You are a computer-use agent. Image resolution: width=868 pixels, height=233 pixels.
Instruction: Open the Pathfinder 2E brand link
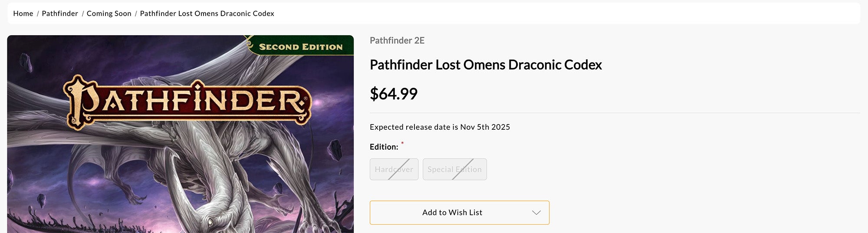click(x=397, y=40)
